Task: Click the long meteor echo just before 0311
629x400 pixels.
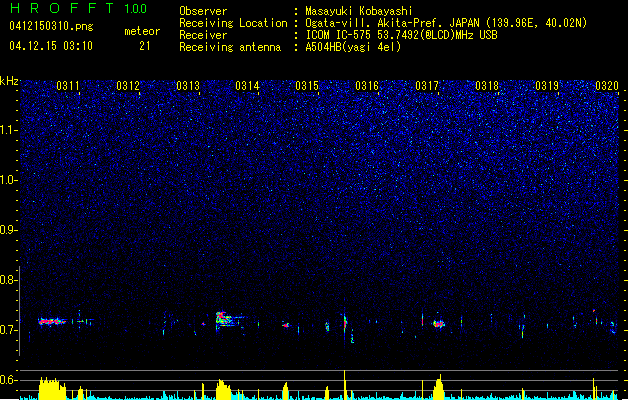Action: tap(52, 321)
